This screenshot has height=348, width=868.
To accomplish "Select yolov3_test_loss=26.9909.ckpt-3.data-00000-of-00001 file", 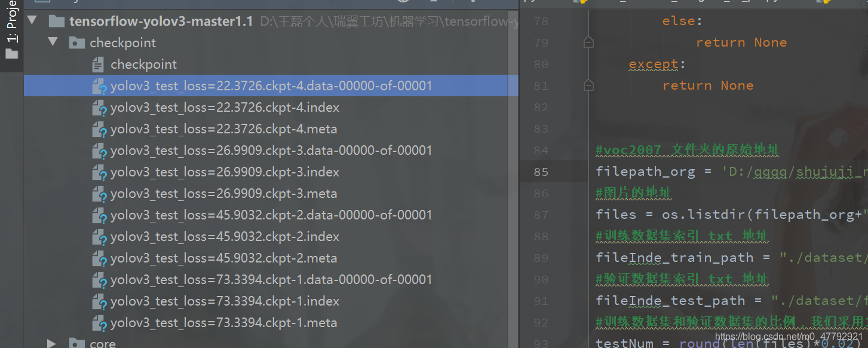I will pyautogui.click(x=271, y=151).
